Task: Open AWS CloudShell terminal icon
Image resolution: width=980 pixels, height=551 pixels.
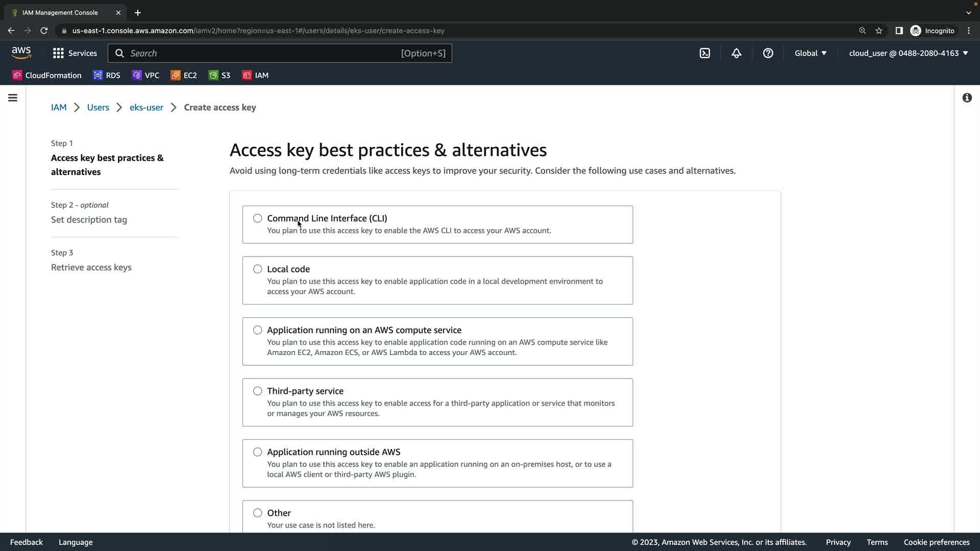Action: click(705, 53)
